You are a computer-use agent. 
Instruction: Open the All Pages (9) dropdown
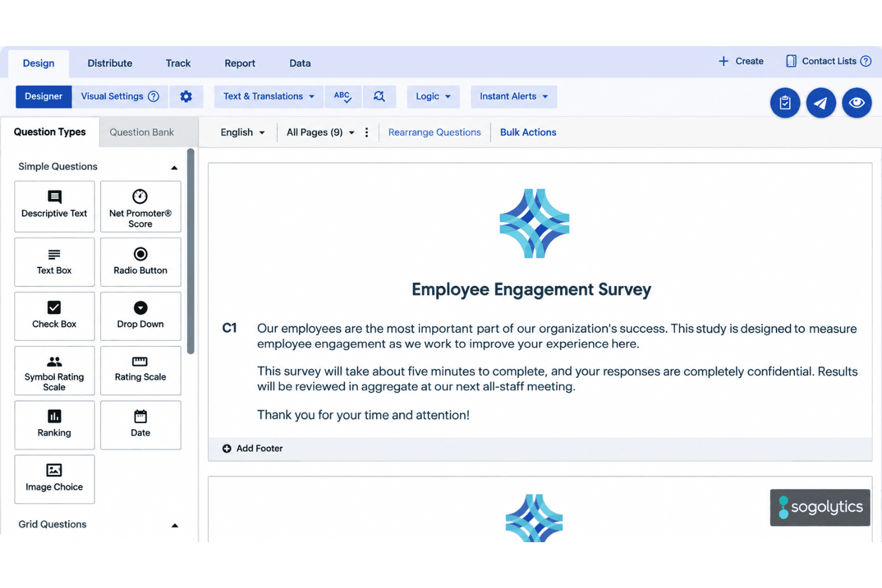click(321, 132)
